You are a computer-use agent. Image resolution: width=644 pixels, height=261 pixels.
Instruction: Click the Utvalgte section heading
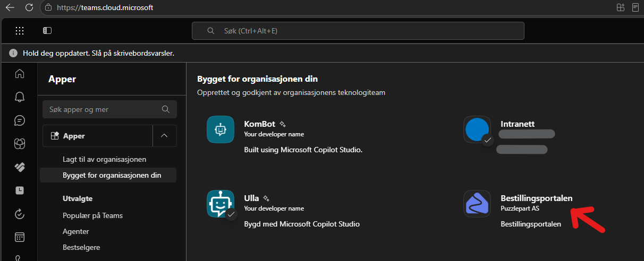[x=78, y=198]
